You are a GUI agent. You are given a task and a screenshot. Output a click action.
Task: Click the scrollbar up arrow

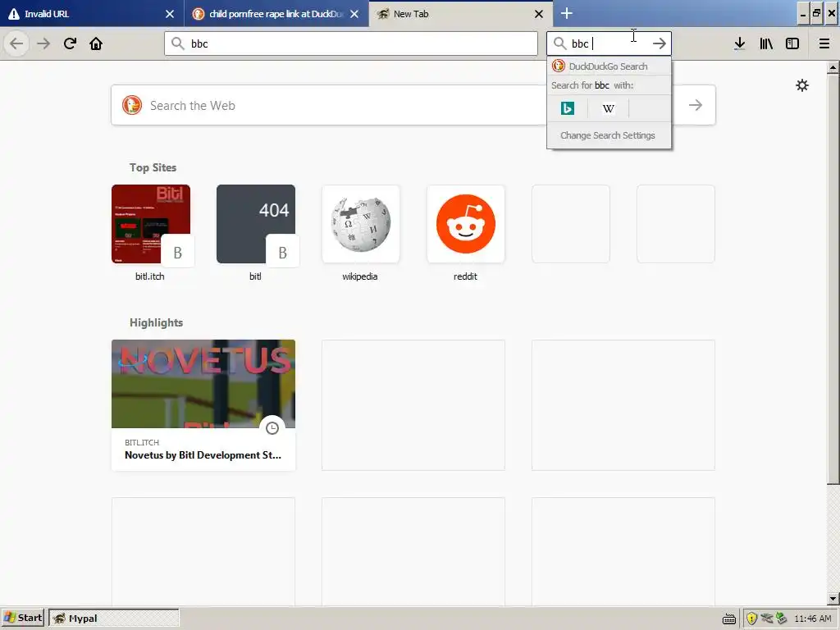coord(833,67)
